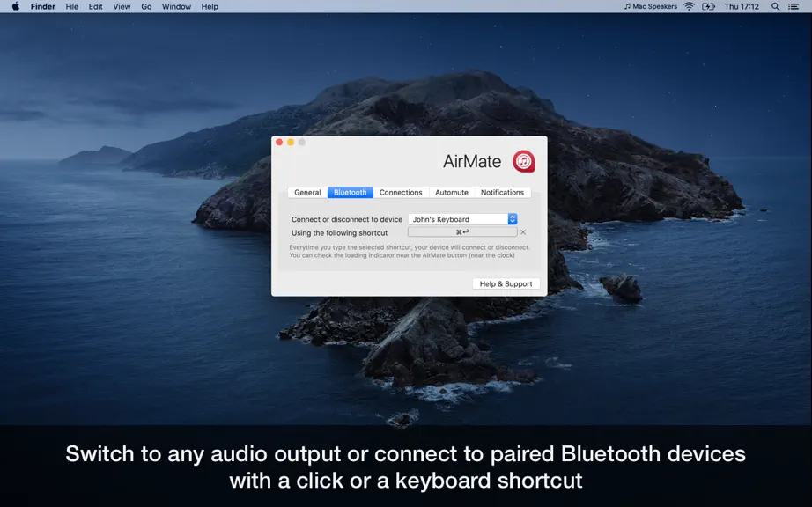
Task: Open the Edit menu
Action: 95,6
